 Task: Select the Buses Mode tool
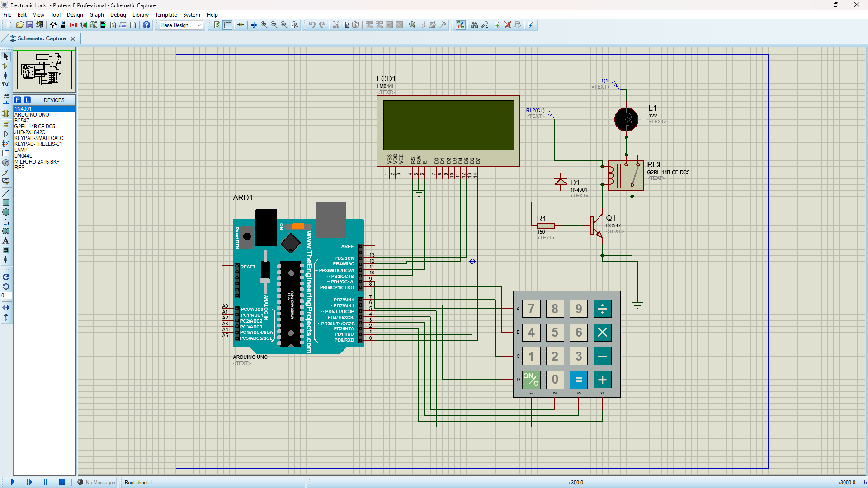[6, 104]
